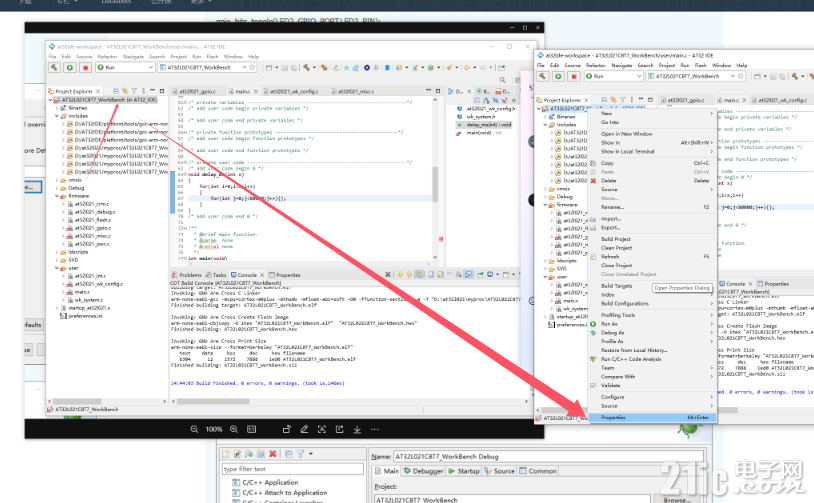Select C/C++ Application configuration type
Screen dimensions: 814x503
click(x=270, y=482)
